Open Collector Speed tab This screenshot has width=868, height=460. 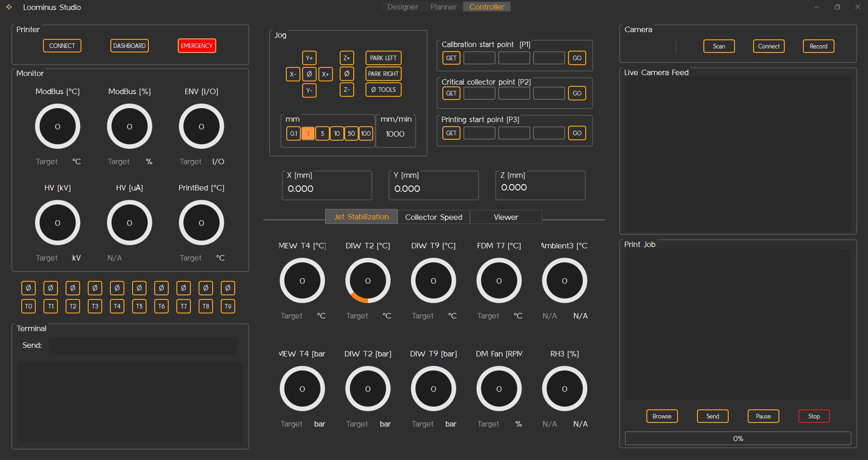click(434, 217)
